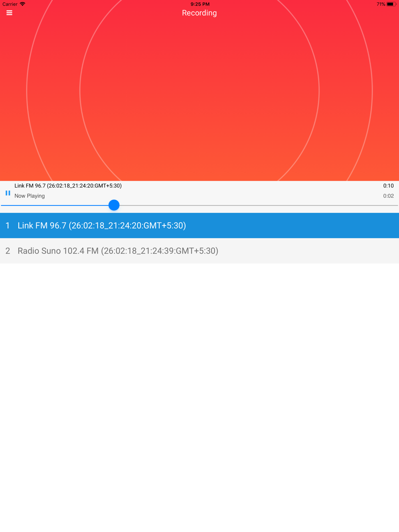Click the Wi-Fi status icon
This screenshot has width=399, height=532.
click(23, 4)
